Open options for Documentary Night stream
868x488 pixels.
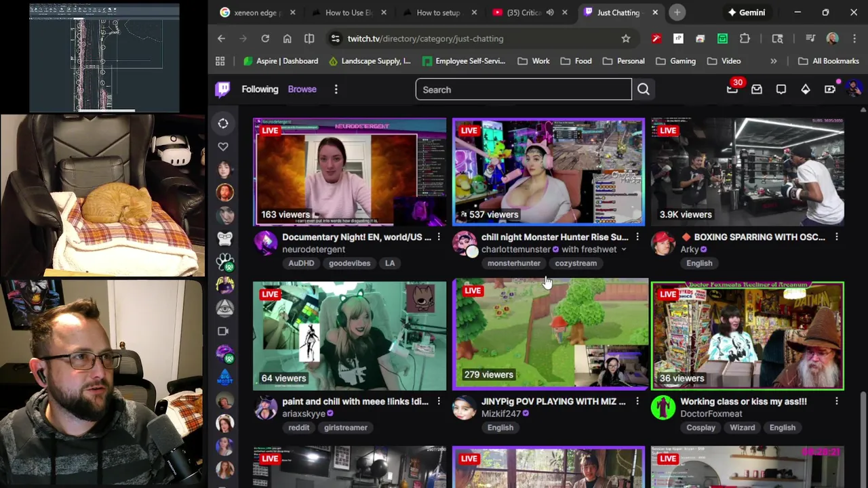439,237
